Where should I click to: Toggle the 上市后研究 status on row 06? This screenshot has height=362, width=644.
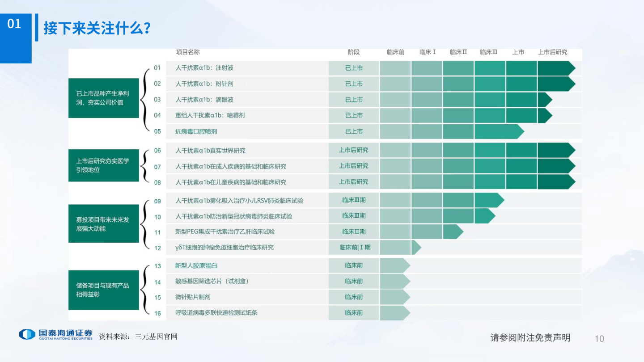[354, 150]
